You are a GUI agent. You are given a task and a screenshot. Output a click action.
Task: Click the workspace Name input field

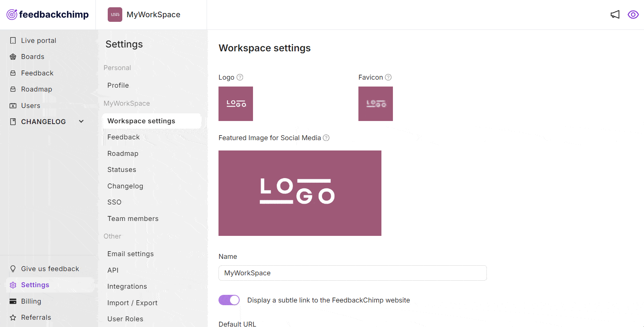coord(353,273)
